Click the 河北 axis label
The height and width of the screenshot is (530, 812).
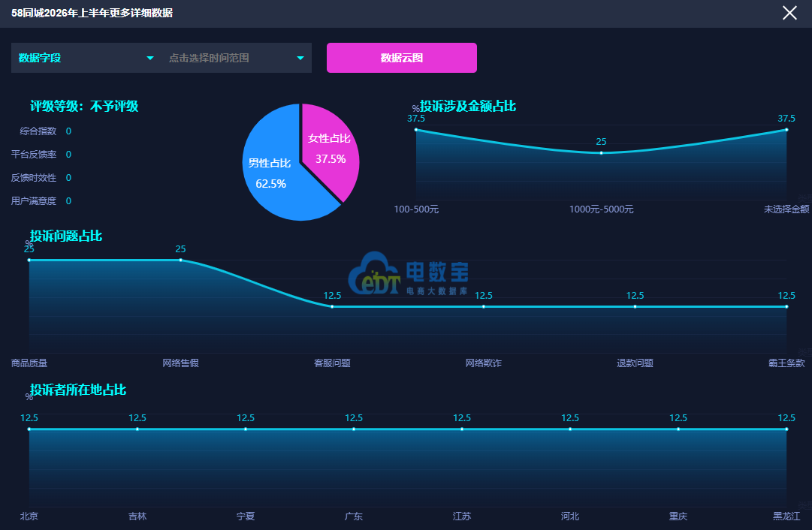pyautogui.click(x=570, y=516)
